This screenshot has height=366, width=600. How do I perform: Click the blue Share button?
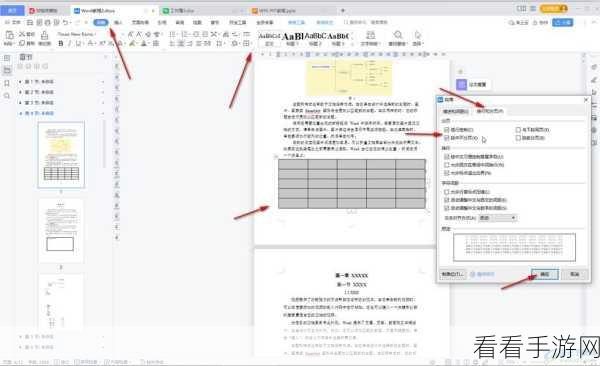point(562,23)
